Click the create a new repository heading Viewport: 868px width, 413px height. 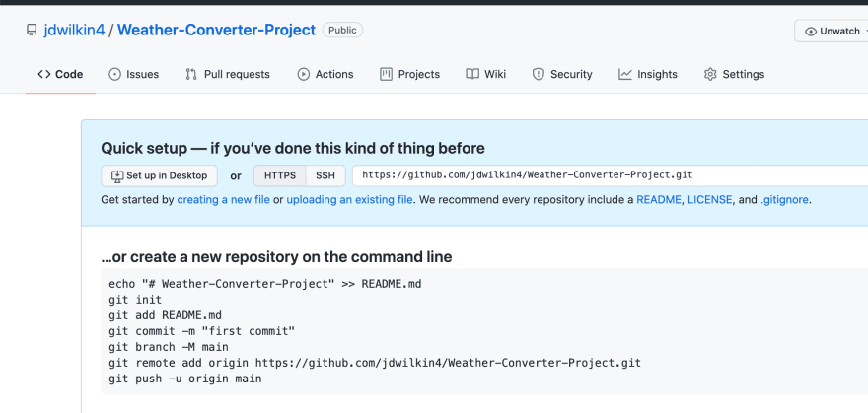(276, 257)
